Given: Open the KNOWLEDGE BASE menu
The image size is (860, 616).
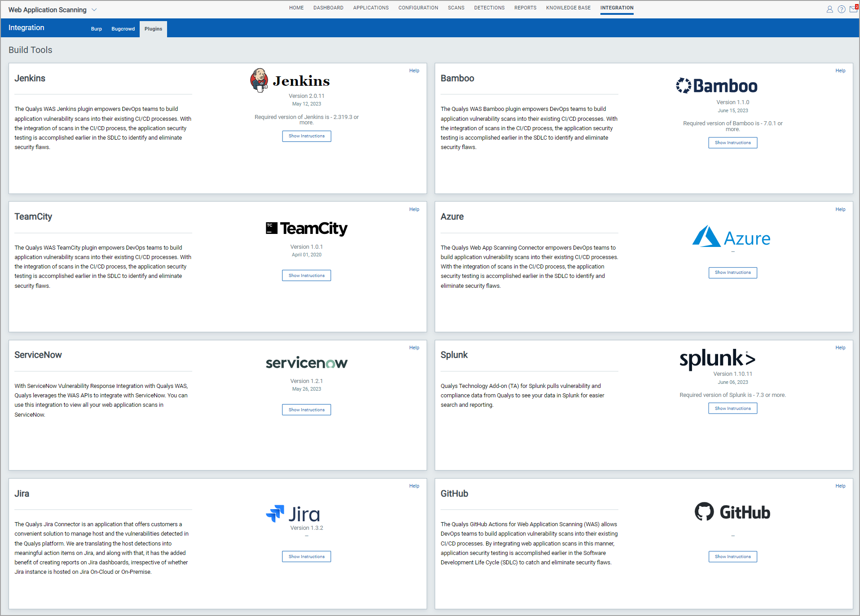Looking at the screenshot, I should 568,8.
